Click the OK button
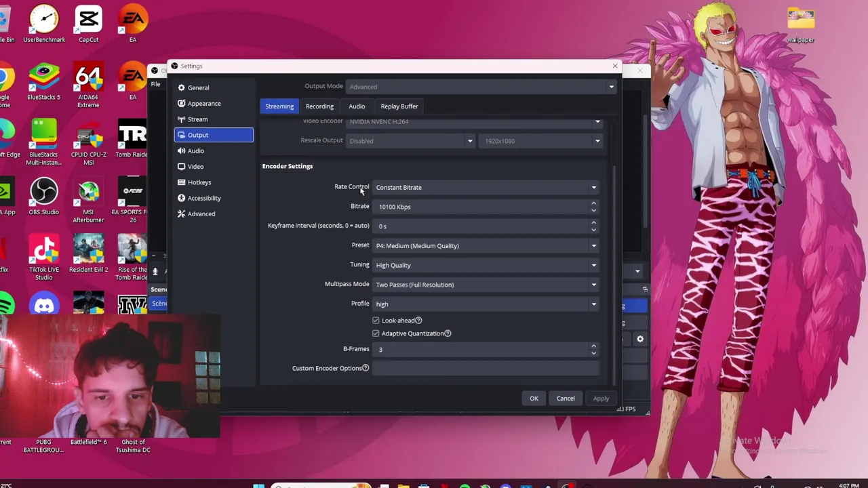The height and width of the screenshot is (488, 868). coord(534,399)
